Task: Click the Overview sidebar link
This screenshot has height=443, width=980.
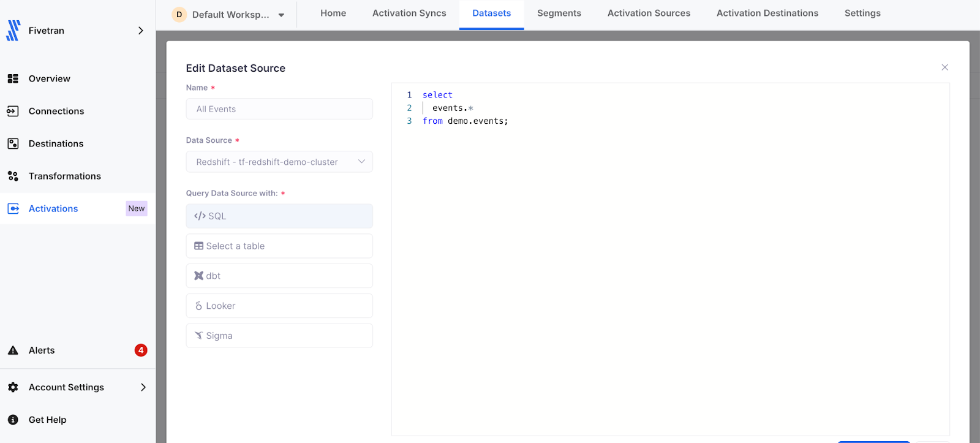Action: (x=50, y=79)
